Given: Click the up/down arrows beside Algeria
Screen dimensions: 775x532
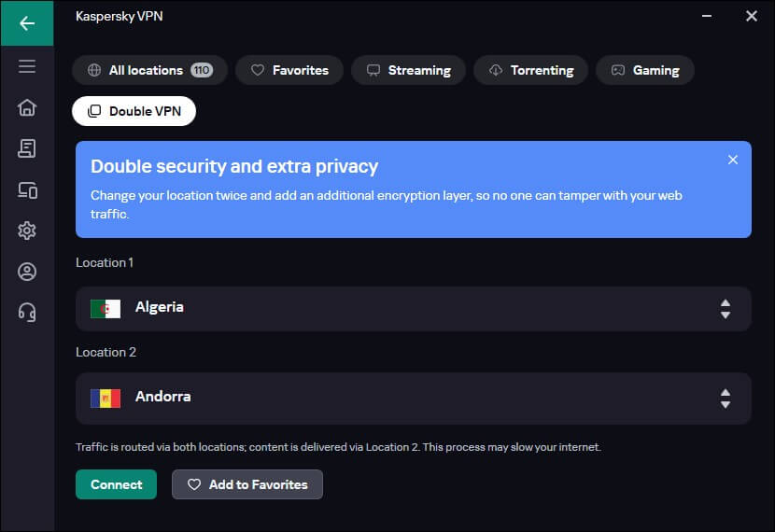Looking at the screenshot, I should click(726, 309).
